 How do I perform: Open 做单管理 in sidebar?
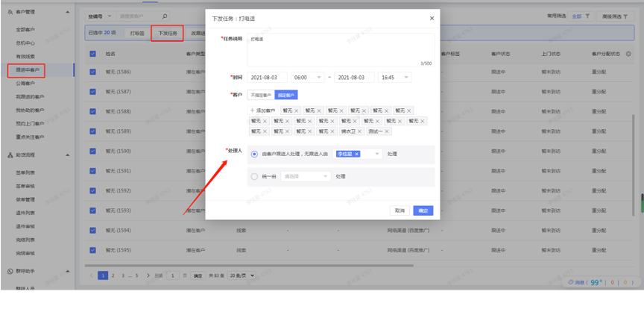click(x=25, y=199)
